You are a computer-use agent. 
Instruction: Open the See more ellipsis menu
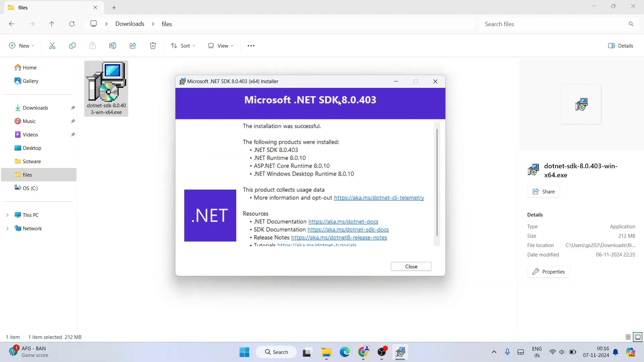(x=251, y=46)
